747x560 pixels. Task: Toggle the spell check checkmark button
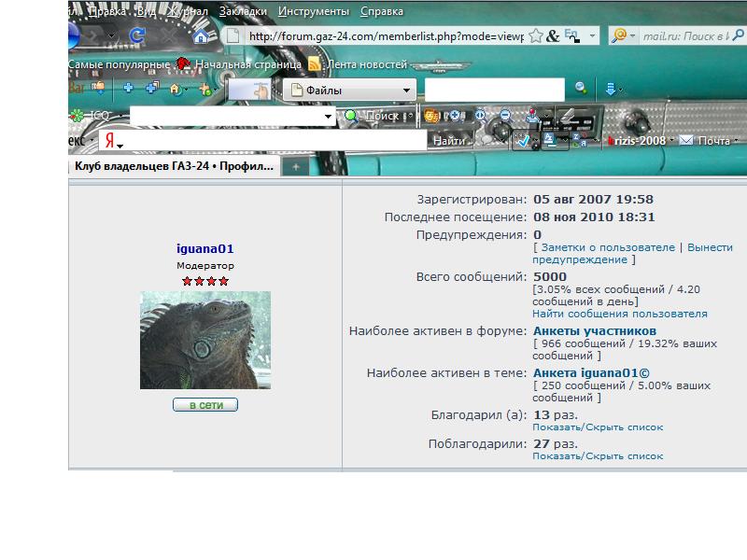(x=523, y=141)
